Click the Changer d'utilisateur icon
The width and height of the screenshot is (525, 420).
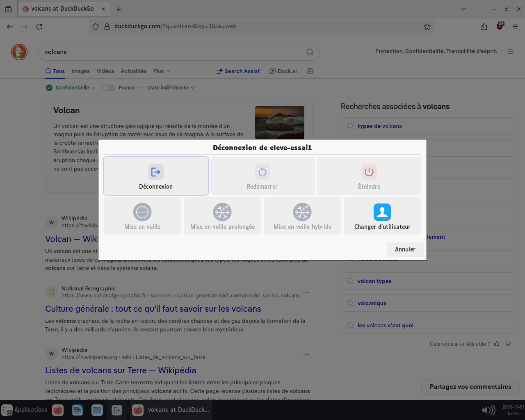382,212
